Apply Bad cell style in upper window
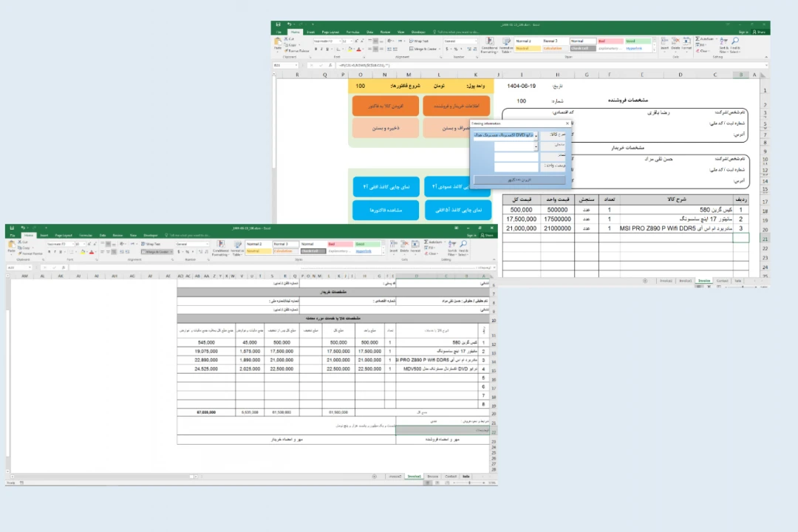This screenshot has height=532, width=798. [x=610, y=41]
